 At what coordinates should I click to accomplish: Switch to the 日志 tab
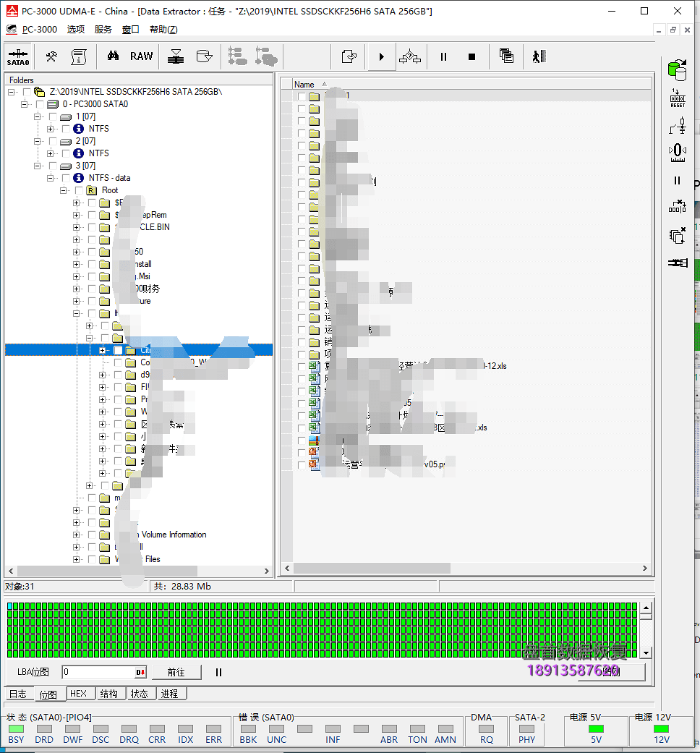click(x=18, y=694)
